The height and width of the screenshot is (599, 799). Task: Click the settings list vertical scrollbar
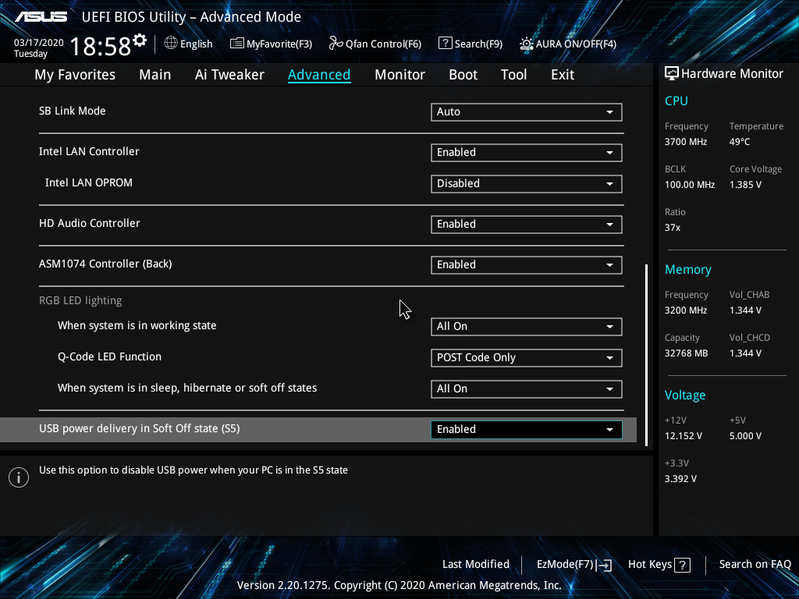point(647,355)
